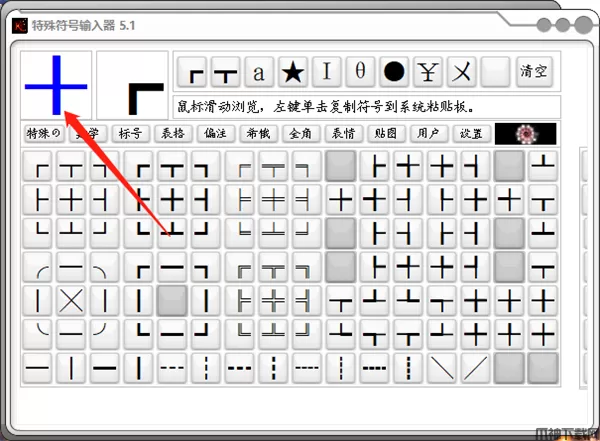Copy the rounded bottom-left corner ╰ symbol
Viewport: 600px width, 441px height.
coord(37,334)
